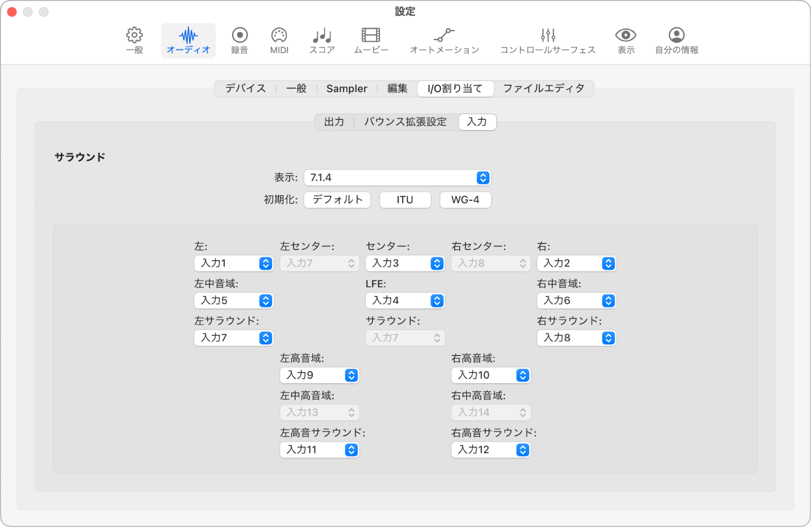Click the ITU initialize button
Image resolution: width=812 pixels, height=528 pixels.
click(x=405, y=199)
